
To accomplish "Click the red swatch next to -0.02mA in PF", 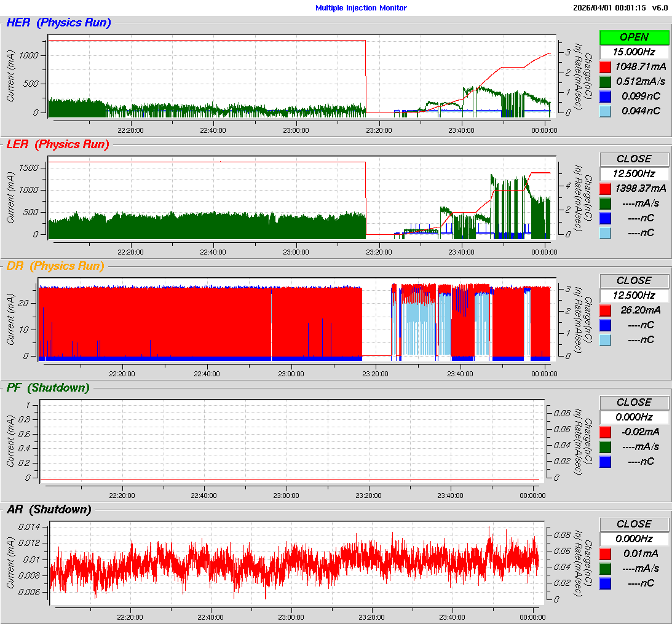I will click(x=605, y=432).
